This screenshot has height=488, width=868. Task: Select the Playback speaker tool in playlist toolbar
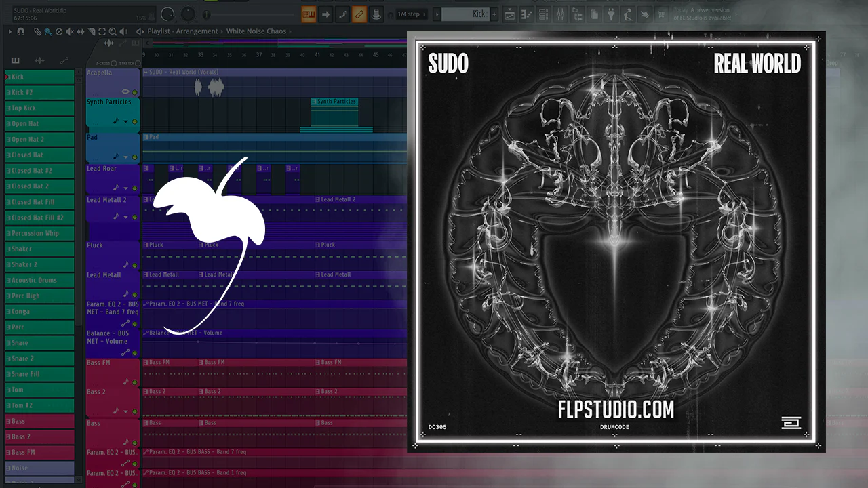pos(123,31)
